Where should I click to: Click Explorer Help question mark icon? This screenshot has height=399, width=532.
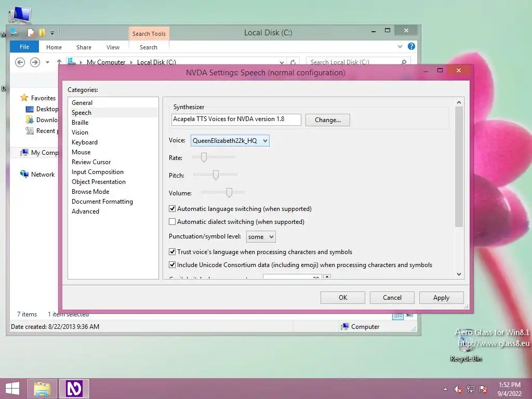(411, 46)
